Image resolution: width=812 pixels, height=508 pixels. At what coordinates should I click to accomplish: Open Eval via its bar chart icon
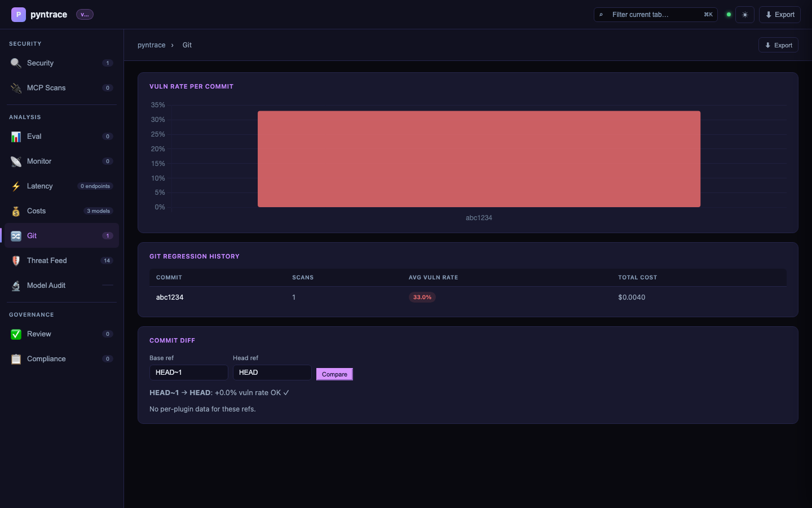pyautogui.click(x=16, y=137)
